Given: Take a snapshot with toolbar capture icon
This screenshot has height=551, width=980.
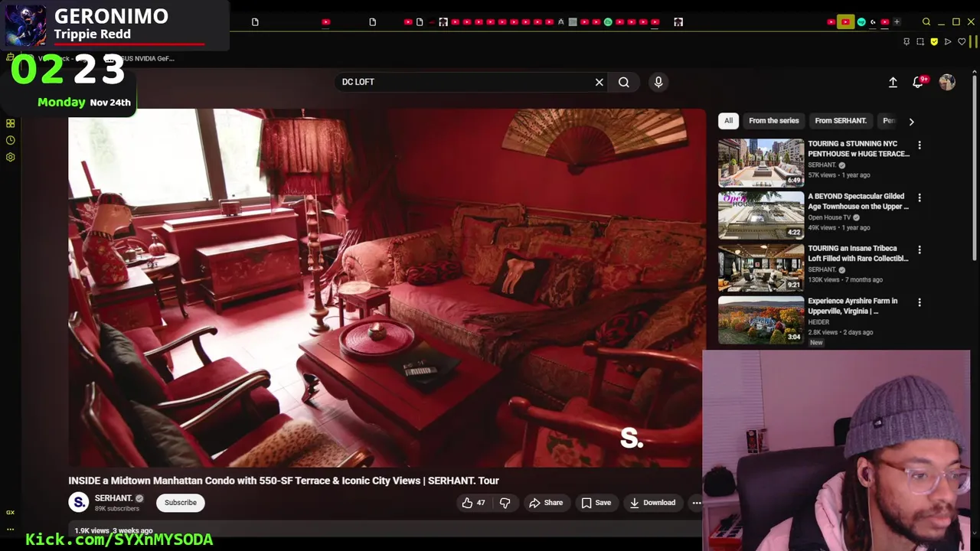Looking at the screenshot, I should (920, 41).
